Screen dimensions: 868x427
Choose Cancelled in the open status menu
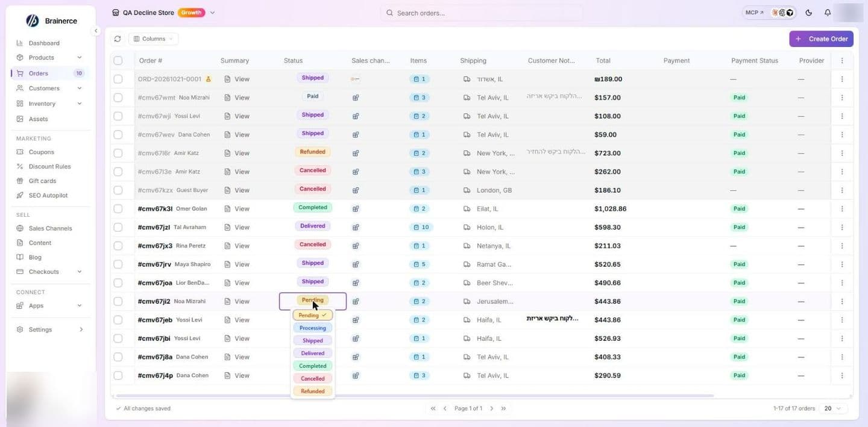click(313, 379)
